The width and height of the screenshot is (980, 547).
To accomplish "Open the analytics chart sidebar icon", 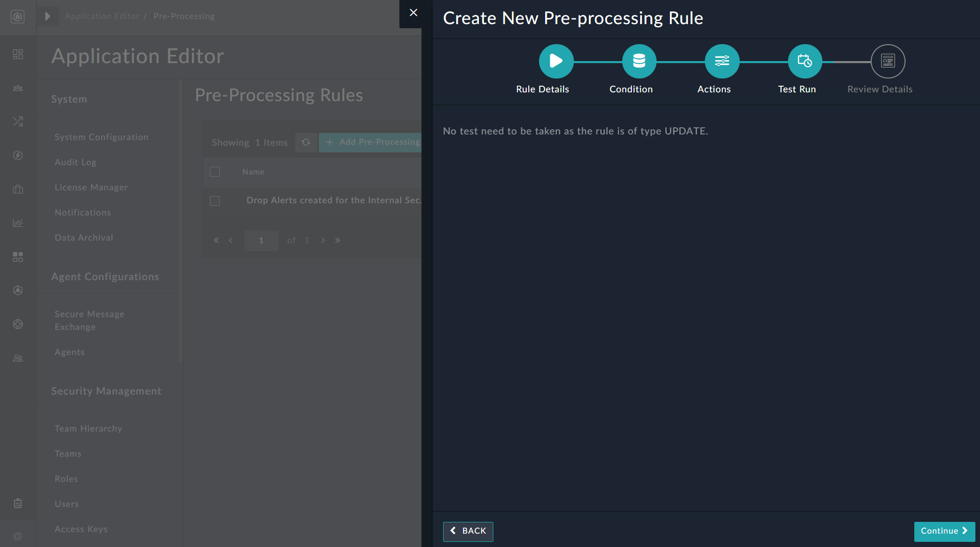I will point(18,223).
